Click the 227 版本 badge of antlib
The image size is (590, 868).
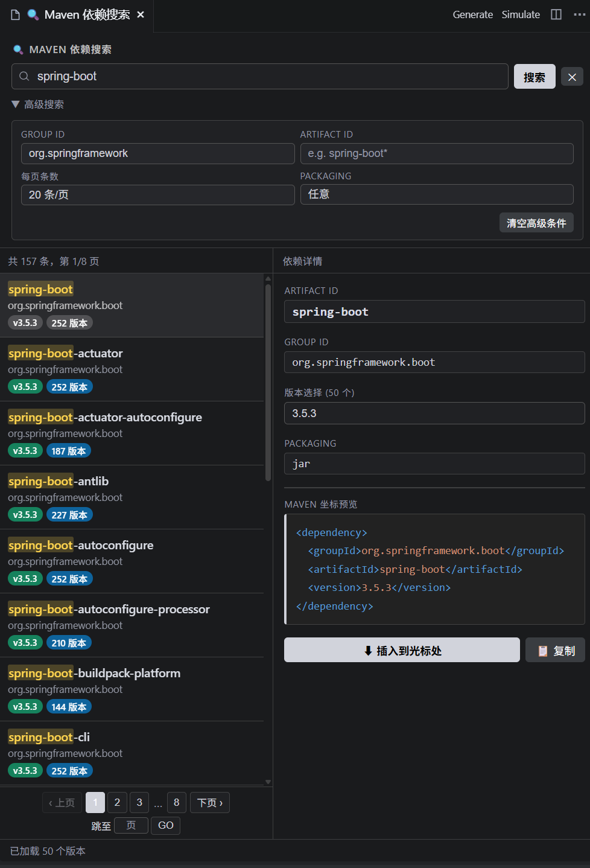[x=69, y=515]
